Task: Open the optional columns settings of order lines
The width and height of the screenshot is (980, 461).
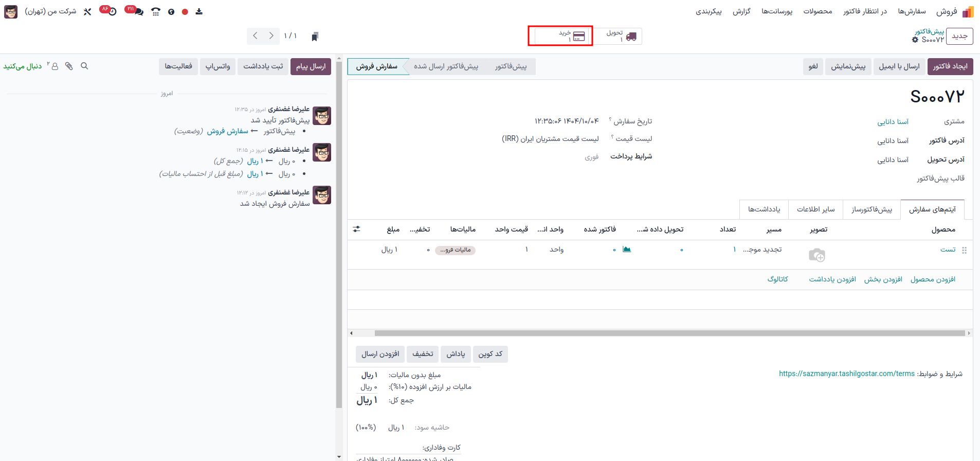Action: pos(356,229)
